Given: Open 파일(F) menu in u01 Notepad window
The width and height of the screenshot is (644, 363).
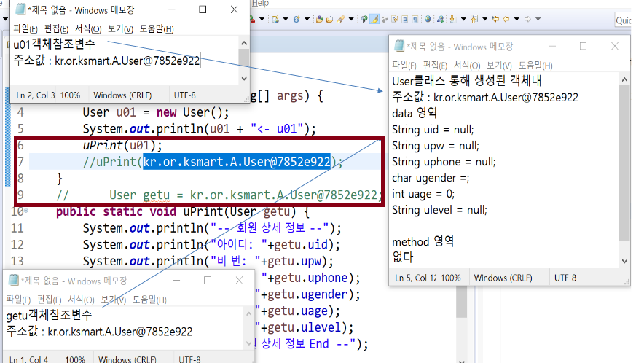Looking at the screenshot, I should tap(25, 28).
